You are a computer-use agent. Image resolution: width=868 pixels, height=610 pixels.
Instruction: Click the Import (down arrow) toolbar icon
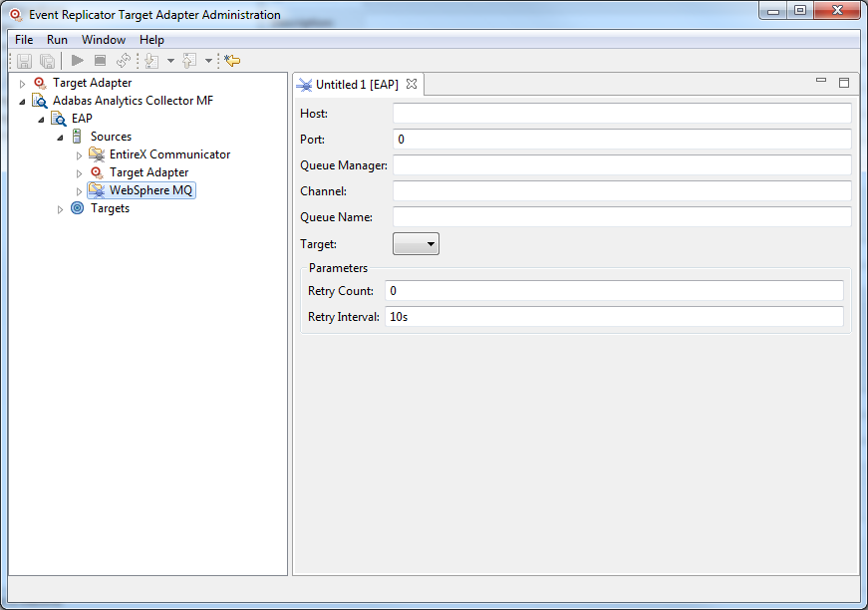(x=151, y=61)
